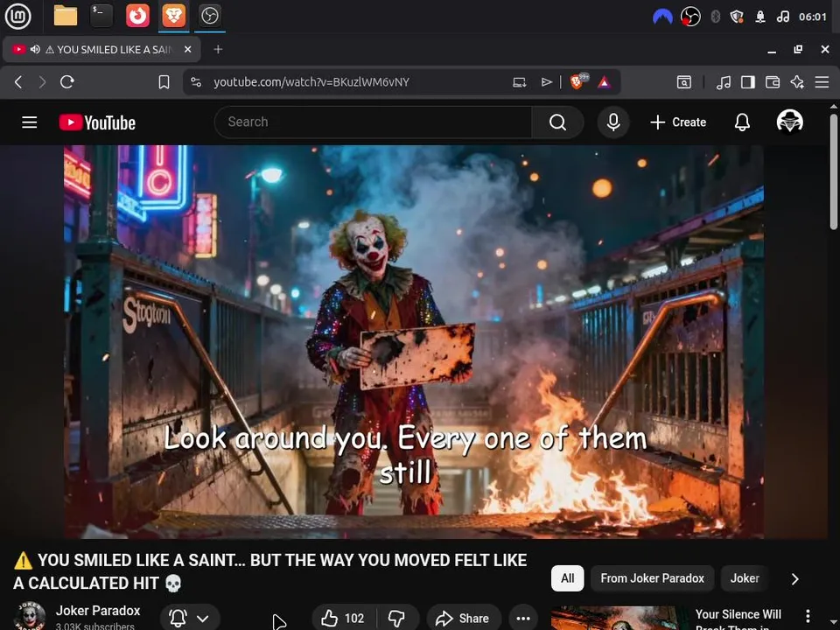This screenshot has height=630, width=840.
Task: Open Brave Wallet
Action: (773, 82)
